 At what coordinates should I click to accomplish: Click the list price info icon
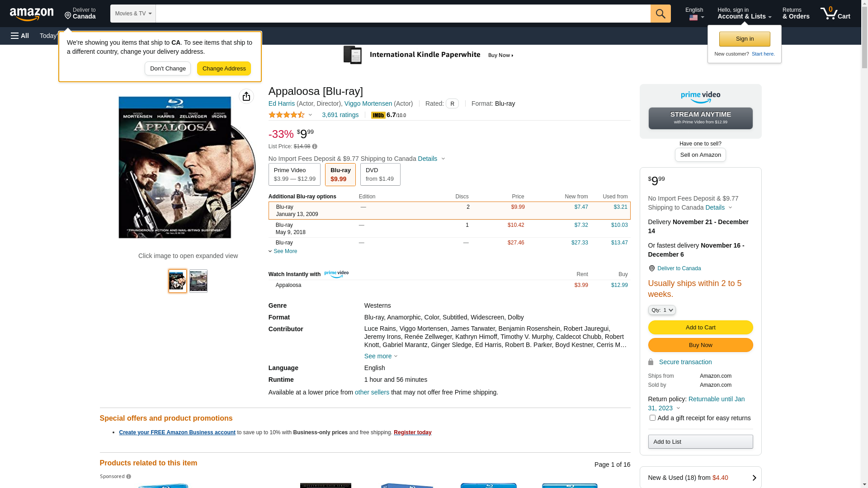[315, 146]
